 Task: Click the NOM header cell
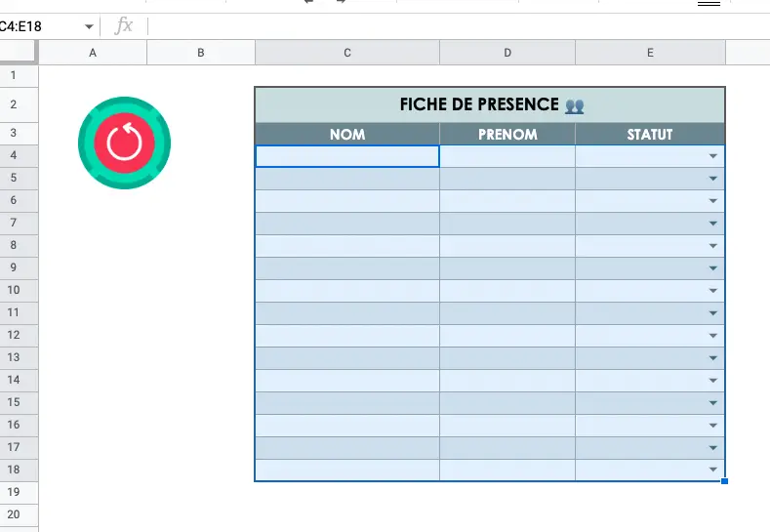(x=347, y=134)
